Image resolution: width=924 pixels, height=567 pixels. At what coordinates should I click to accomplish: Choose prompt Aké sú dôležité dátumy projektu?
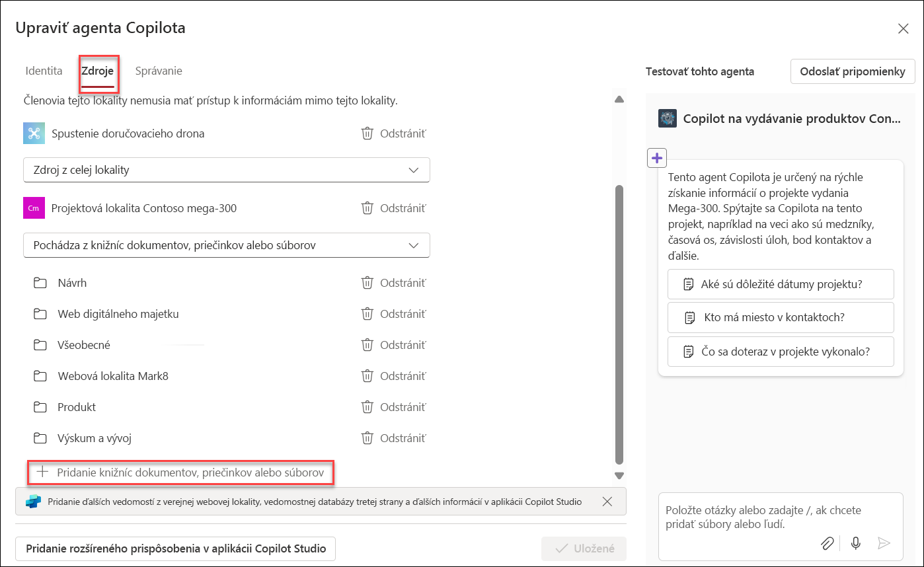781,284
